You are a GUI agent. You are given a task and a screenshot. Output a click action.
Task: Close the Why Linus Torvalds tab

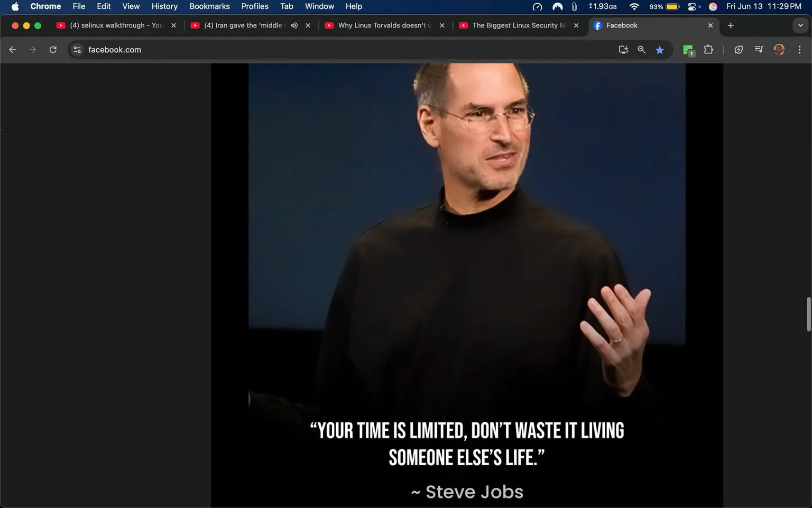pyautogui.click(x=442, y=25)
